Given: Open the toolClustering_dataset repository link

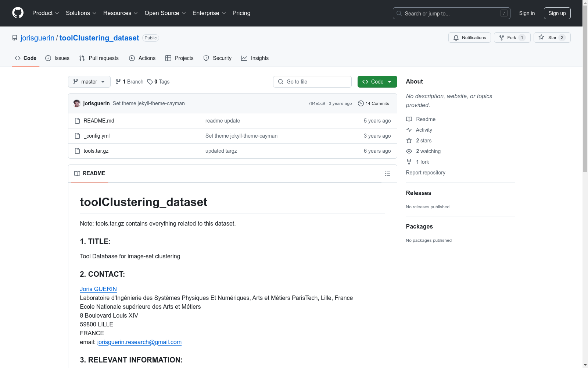Looking at the screenshot, I should (x=99, y=38).
